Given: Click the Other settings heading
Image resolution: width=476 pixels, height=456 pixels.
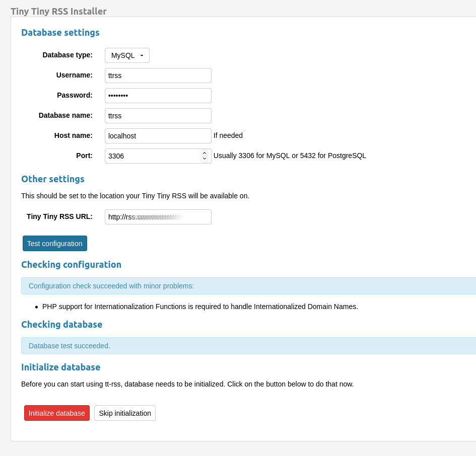Looking at the screenshot, I should tap(52, 179).
